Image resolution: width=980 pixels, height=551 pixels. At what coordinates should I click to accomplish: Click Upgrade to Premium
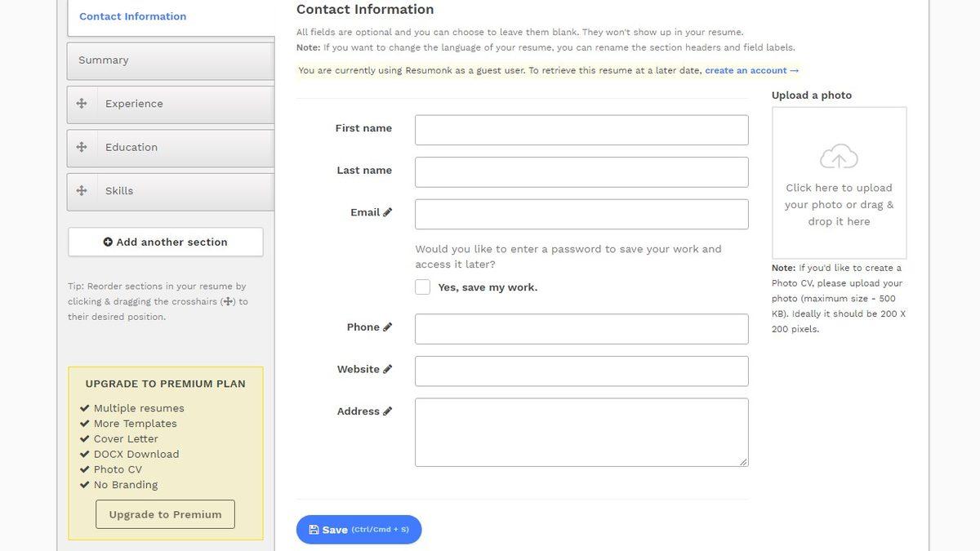pos(164,513)
